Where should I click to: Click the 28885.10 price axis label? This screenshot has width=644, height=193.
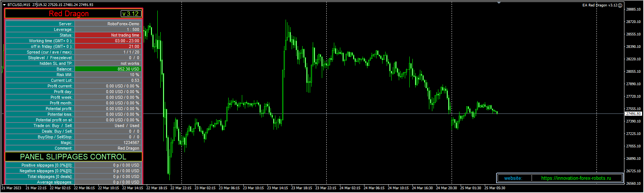[633, 9]
